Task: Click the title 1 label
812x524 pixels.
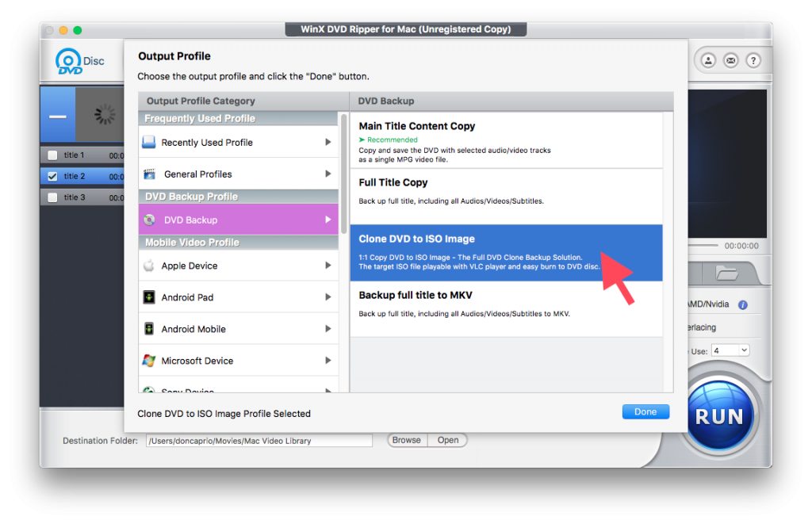Action: point(74,155)
